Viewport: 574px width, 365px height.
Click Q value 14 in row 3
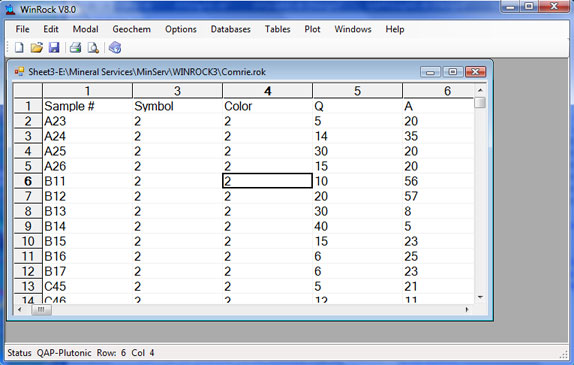(x=358, y=136)
